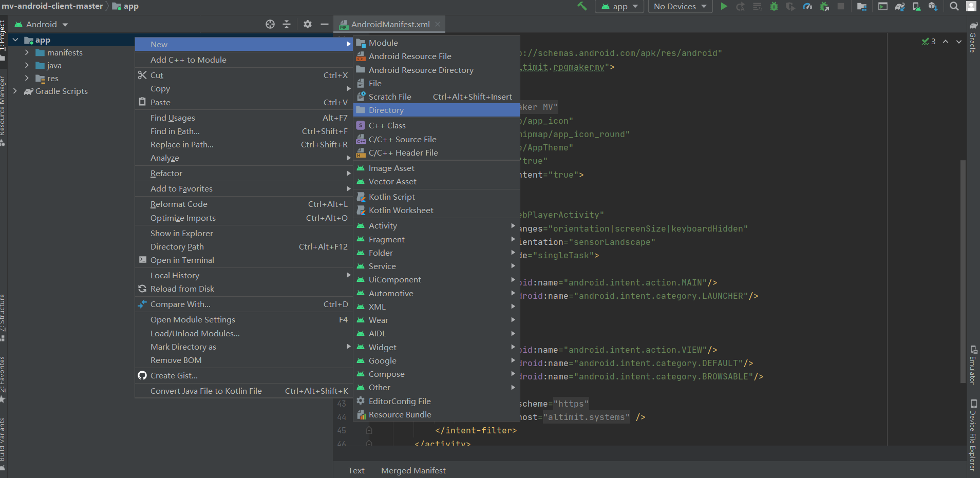This screenshot has width=980, height=478.
Task: Switch to the Merged Manifest tab
Action: coord(413,470)
